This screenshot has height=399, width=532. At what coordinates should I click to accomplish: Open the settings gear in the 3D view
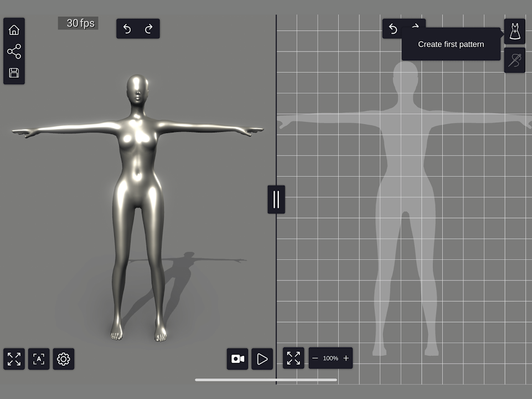64,359
